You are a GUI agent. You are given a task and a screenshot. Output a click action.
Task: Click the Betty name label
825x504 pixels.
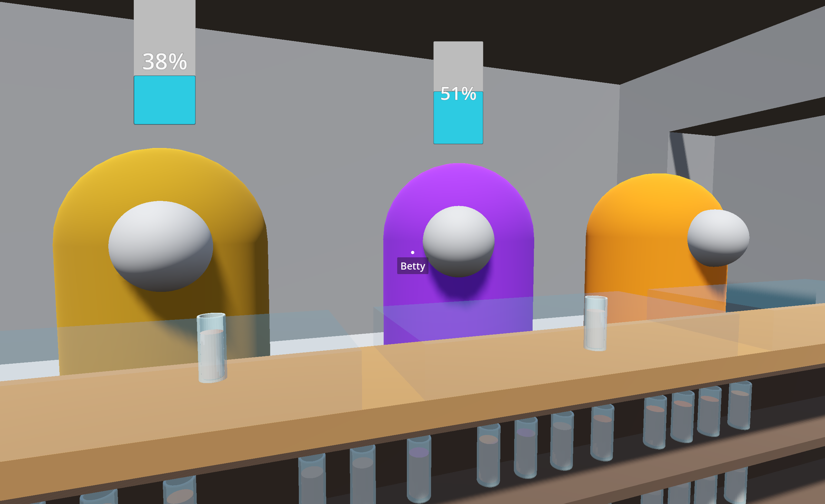pyautogui.click(x=413, y=266)
